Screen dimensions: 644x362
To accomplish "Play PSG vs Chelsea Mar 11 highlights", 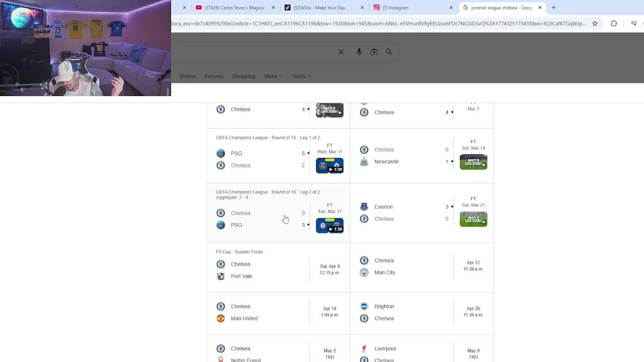I will click(x=330, y=165).
